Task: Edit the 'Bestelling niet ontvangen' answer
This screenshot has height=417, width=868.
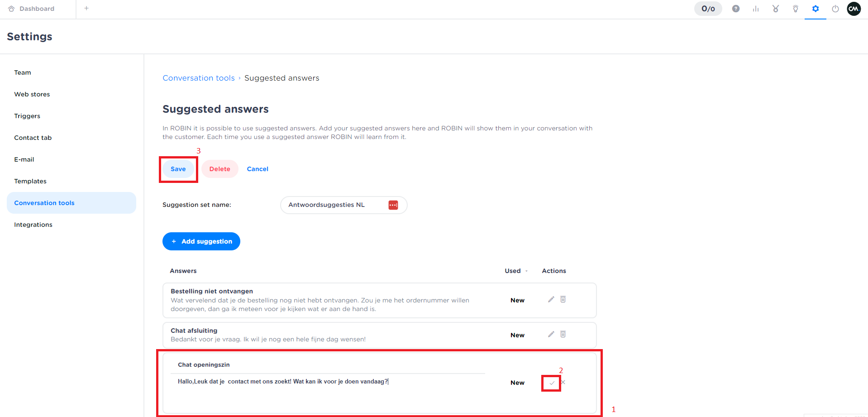Action: click(x=551, y=299)
